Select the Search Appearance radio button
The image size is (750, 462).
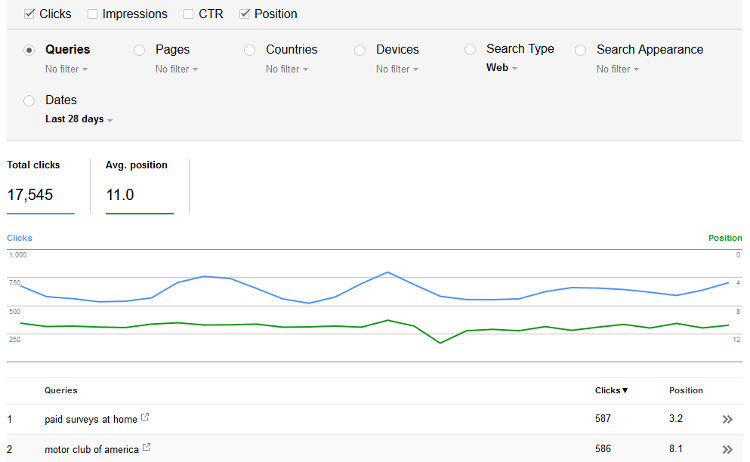[580, 50]
